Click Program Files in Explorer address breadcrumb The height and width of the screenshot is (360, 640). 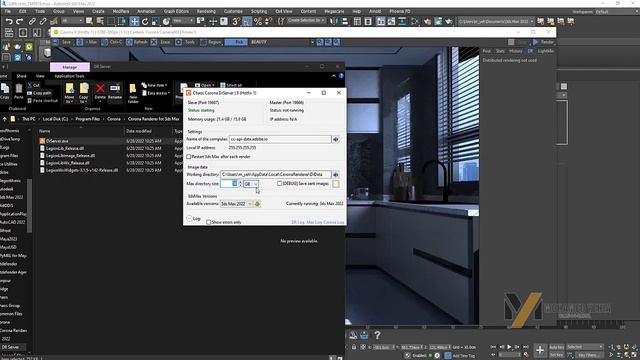coord(88,119)
